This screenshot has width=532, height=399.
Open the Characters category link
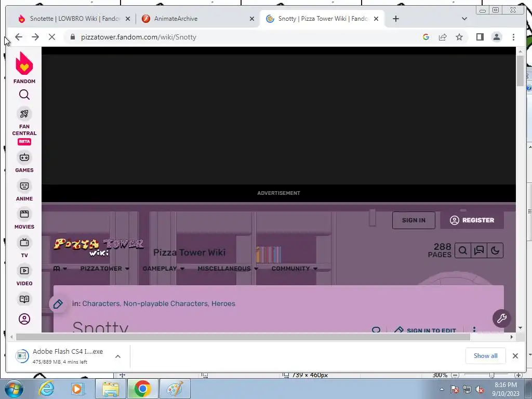click(101, 303)
